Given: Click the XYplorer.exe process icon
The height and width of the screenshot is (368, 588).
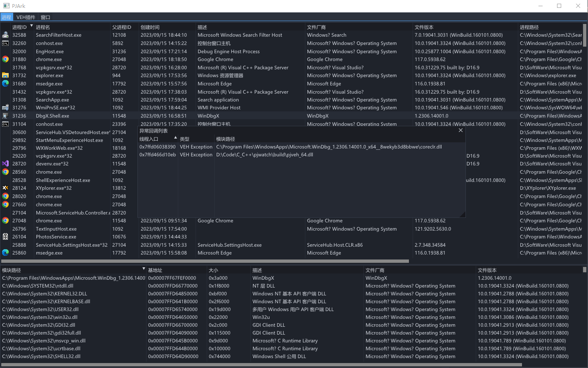Looking at the screenshot, I should 5,188.
